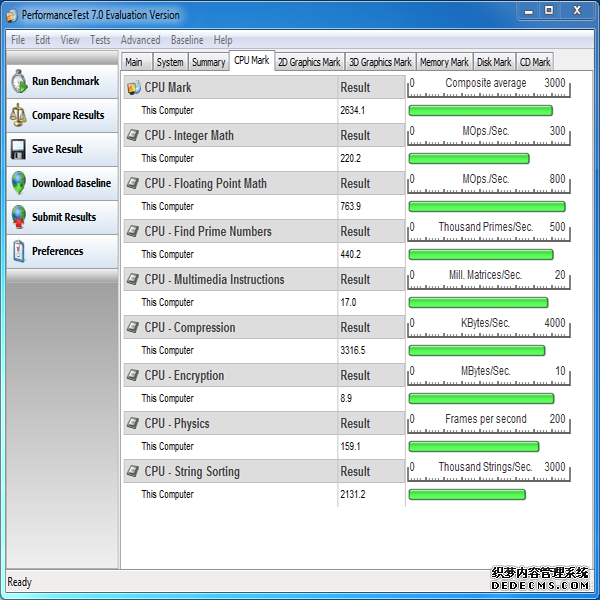This screenshot has height=600, width=600.
Task: Select the Multimedia Instructions result 17.0
Action: click(348, 303)
